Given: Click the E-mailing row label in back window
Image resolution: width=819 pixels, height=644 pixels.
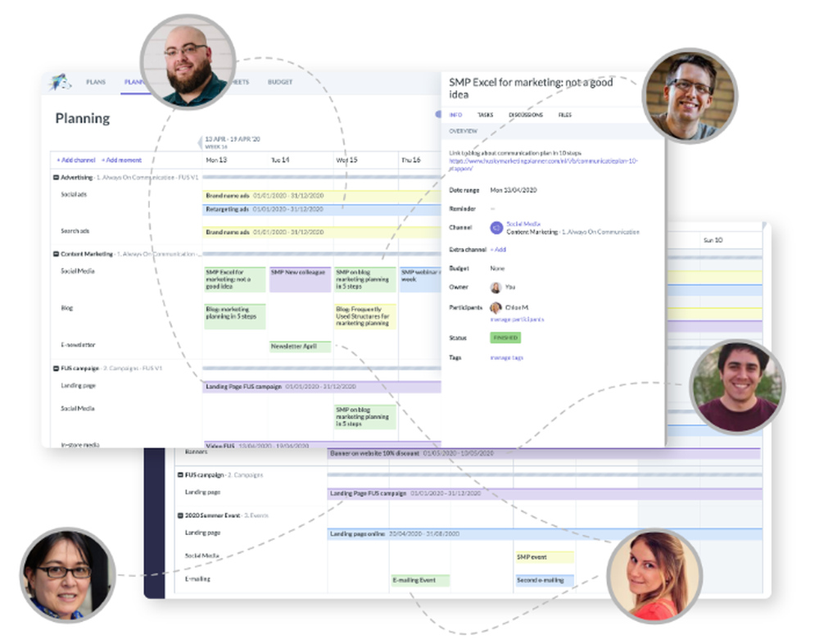Looking at the screenshot, I should pos(197,579).
